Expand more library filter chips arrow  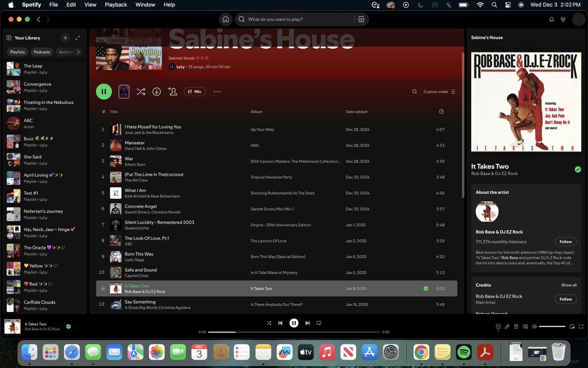pos(78,52)
